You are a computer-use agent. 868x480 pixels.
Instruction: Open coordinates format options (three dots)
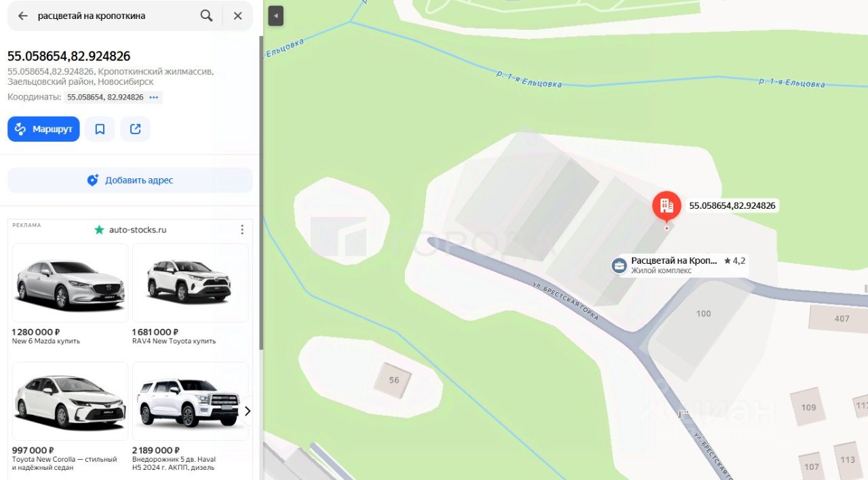click(x=154, y=97)
